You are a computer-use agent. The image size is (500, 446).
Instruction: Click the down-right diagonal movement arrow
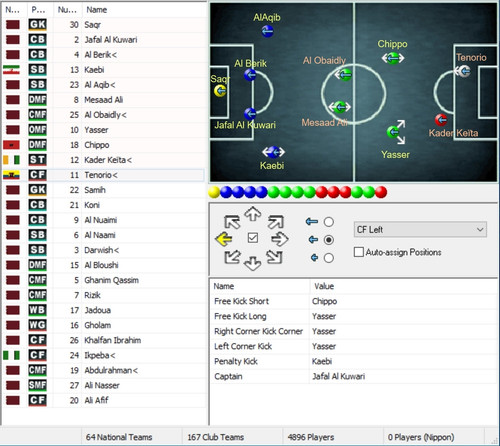pyautogui.click(x=274, y=257)
